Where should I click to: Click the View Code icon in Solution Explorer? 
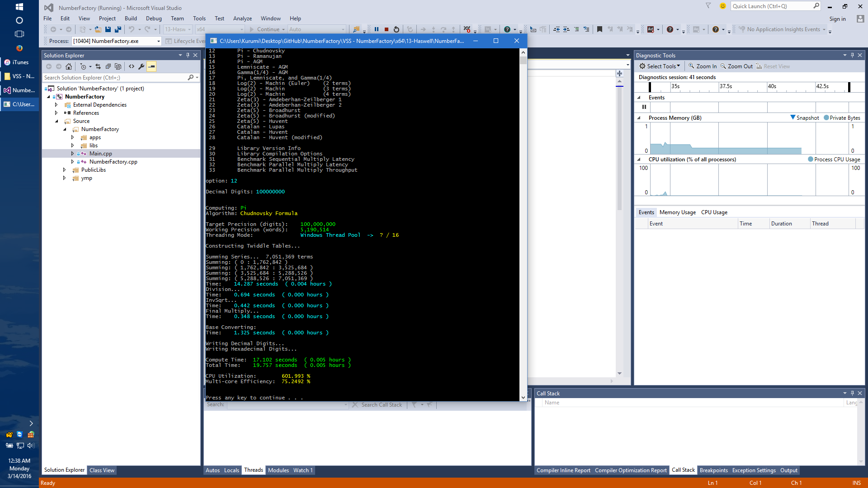132,66
